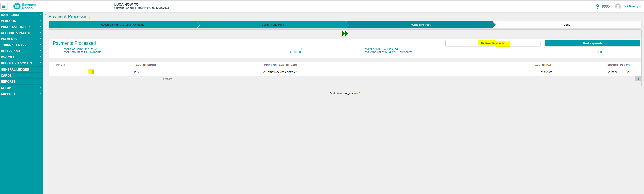Open help via the question mark icon
The width and height of the screenshot is (644, 194).
(597, 7)
